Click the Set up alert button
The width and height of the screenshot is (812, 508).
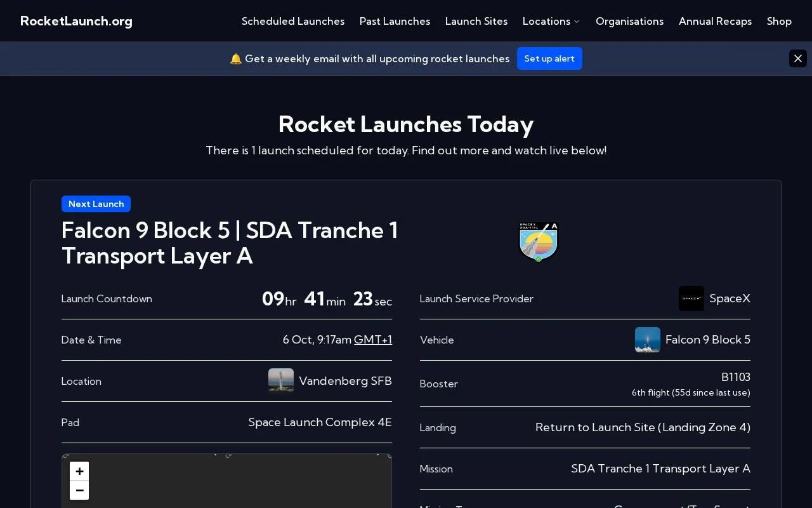(549, 58)
